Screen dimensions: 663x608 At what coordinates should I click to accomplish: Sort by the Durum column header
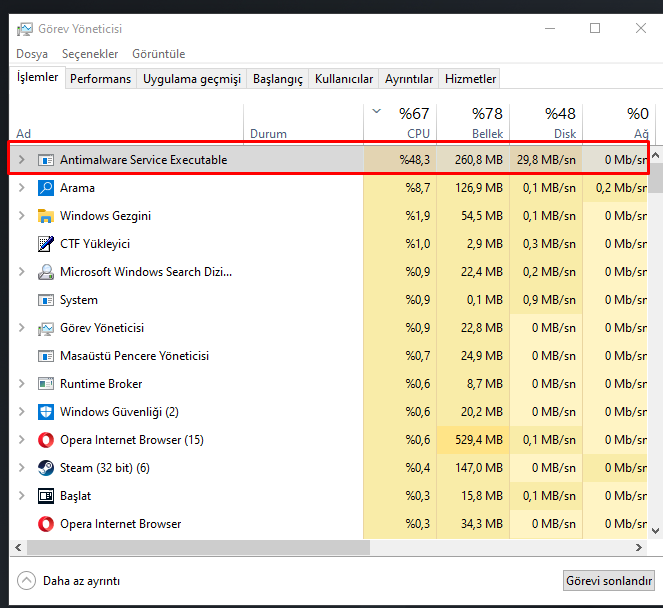[304, 123]
